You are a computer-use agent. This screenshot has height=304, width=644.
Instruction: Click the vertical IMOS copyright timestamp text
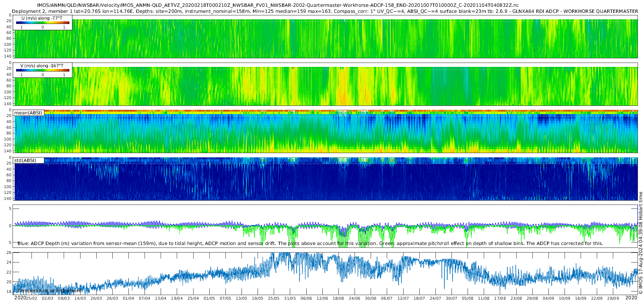click(641, 243)
